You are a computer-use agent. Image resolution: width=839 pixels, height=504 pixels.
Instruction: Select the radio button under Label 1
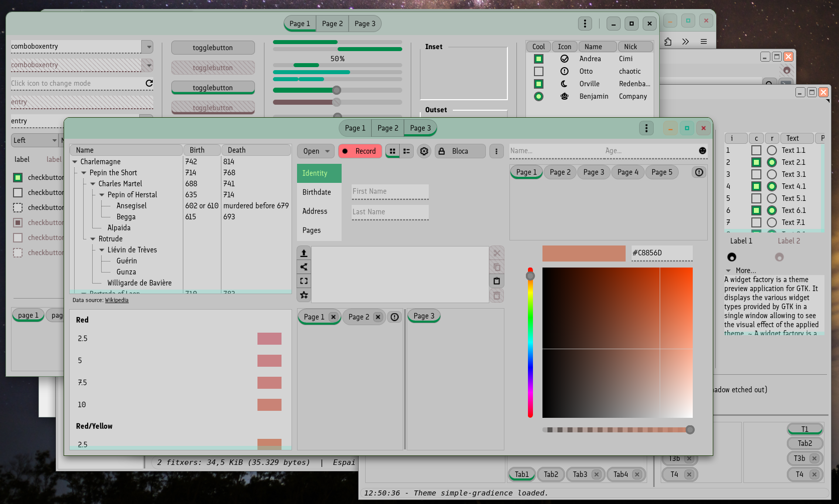[x=732, y=257]
